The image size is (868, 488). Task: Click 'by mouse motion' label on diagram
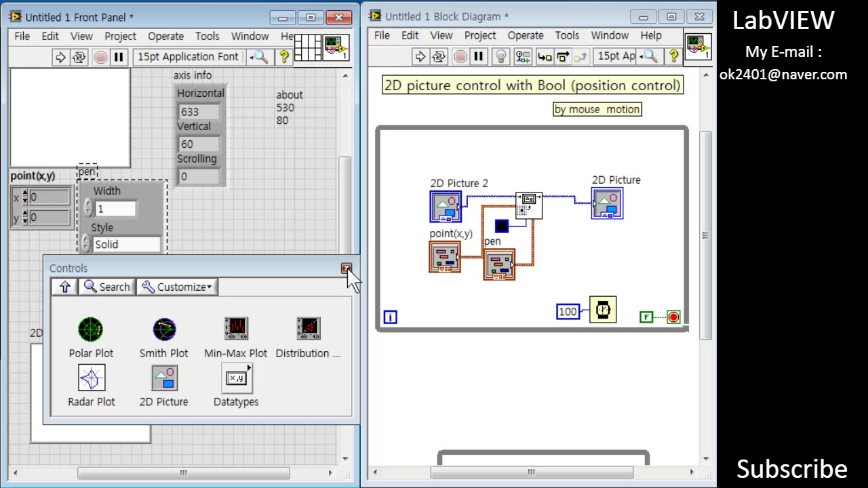click(x=597, y=109)
